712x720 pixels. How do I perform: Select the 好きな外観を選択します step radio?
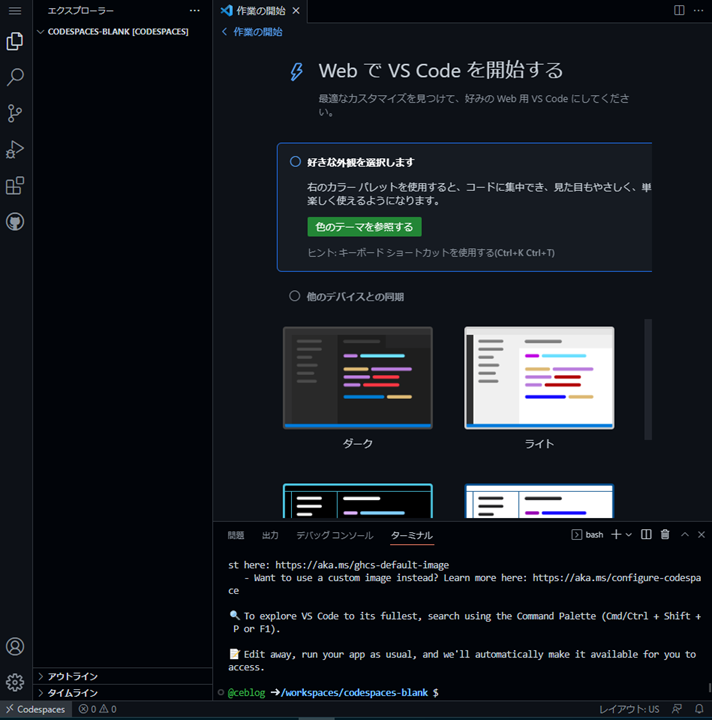coord(295,162)
